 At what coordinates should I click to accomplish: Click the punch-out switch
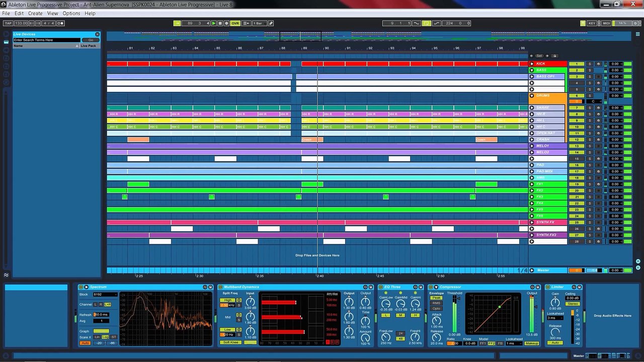click(x=436, y=23)
